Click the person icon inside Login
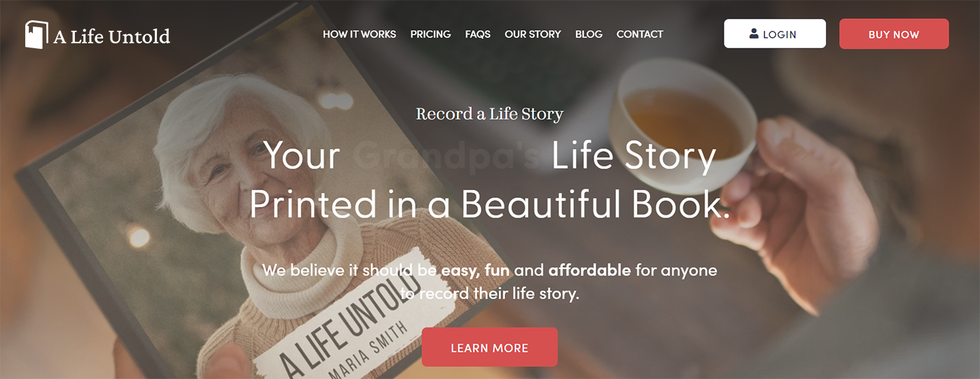980x379 pixels. [754, 34]
